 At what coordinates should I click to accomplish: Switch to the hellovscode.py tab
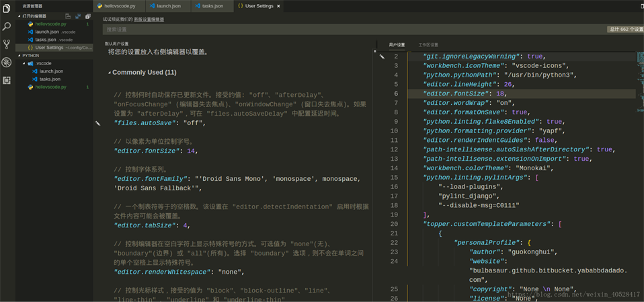(120, 6)
